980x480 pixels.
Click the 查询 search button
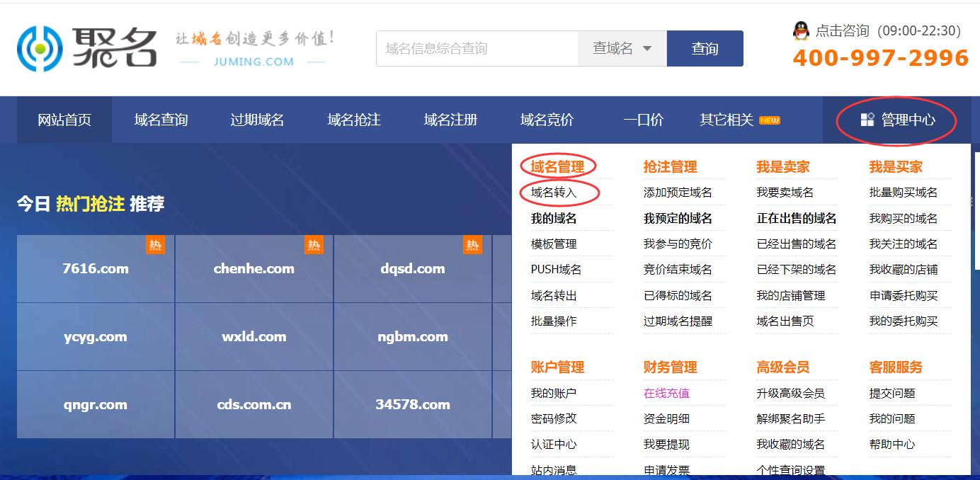point(705,48)
